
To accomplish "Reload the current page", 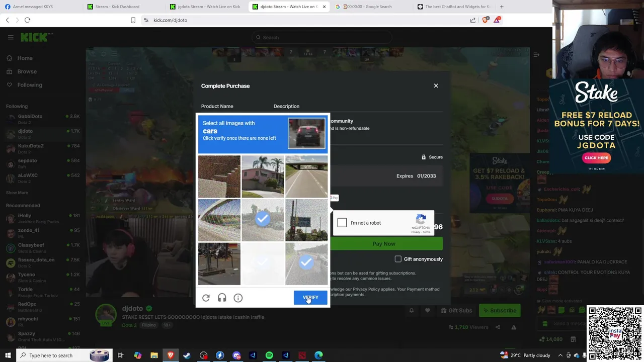I will coord(27,20).
